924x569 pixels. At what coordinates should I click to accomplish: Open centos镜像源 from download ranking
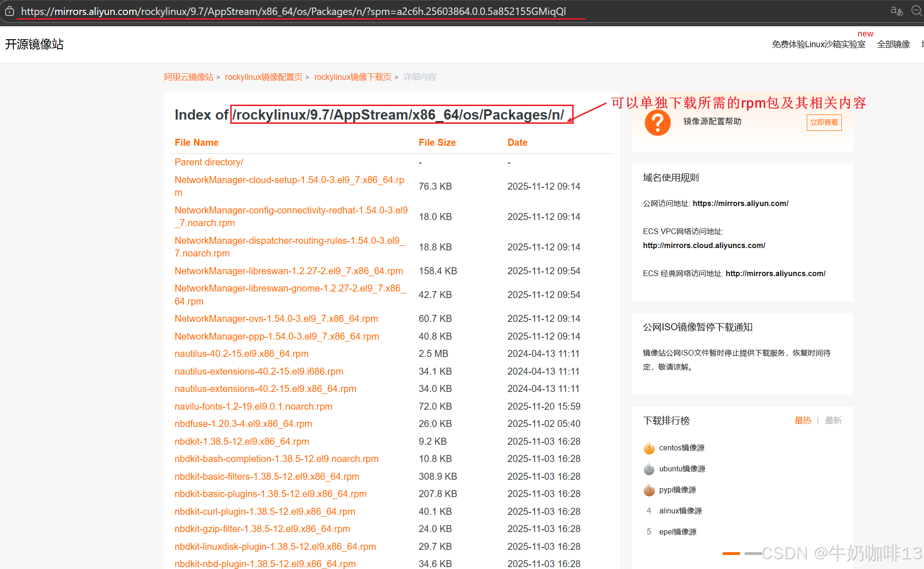tap(682, 448)
